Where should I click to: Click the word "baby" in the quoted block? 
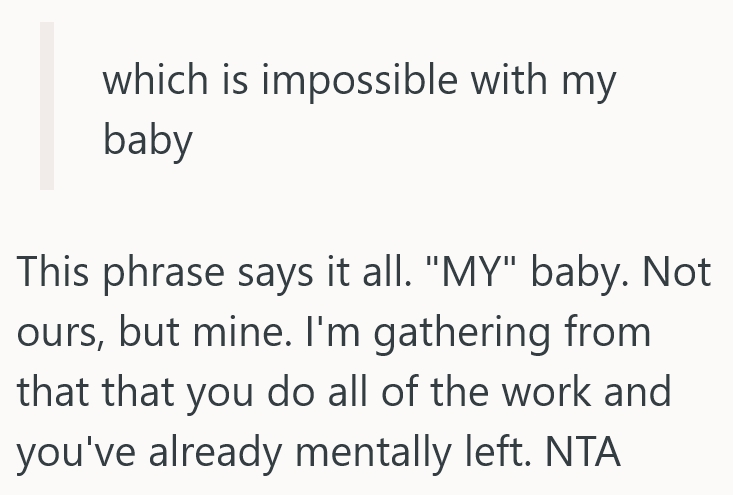[x=147, y=140]
